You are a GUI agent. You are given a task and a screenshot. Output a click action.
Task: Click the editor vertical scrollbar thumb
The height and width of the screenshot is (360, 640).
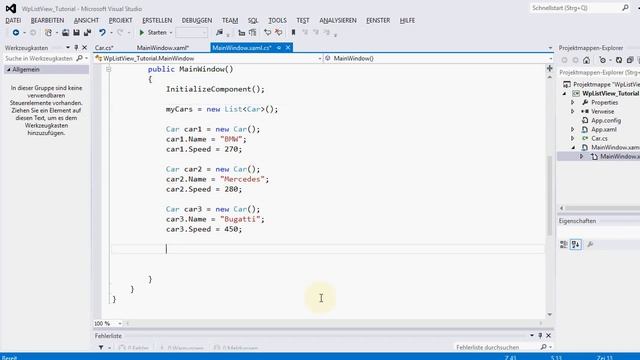click(x=549, y=196)
